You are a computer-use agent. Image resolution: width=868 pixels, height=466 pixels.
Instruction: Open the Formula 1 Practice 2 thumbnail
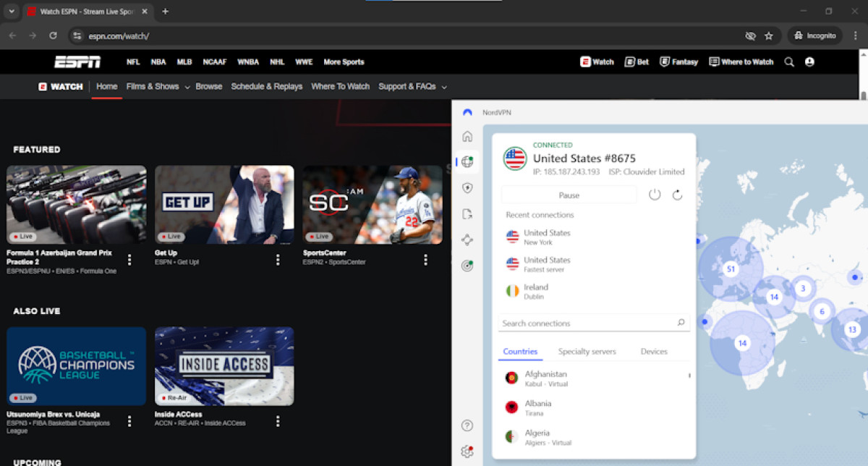(77, 205)
